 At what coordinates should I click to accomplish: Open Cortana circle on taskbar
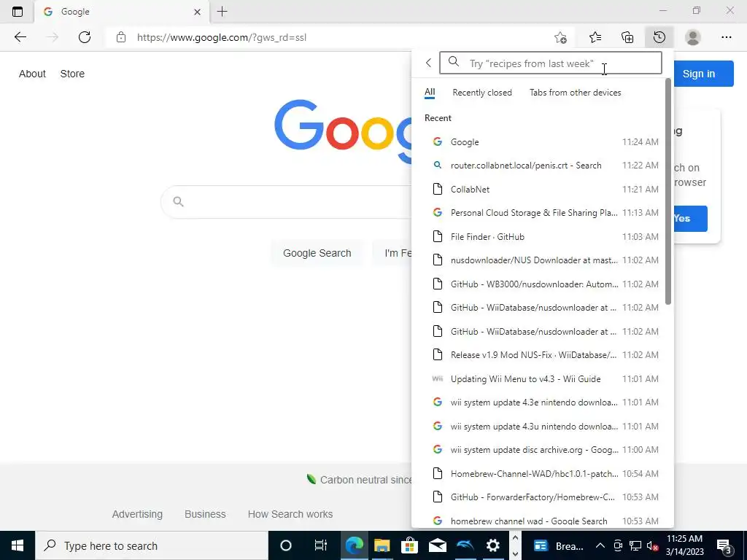pos(286,545)
